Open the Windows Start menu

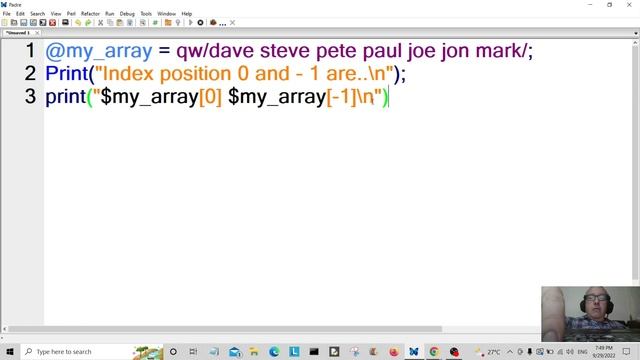10,351
